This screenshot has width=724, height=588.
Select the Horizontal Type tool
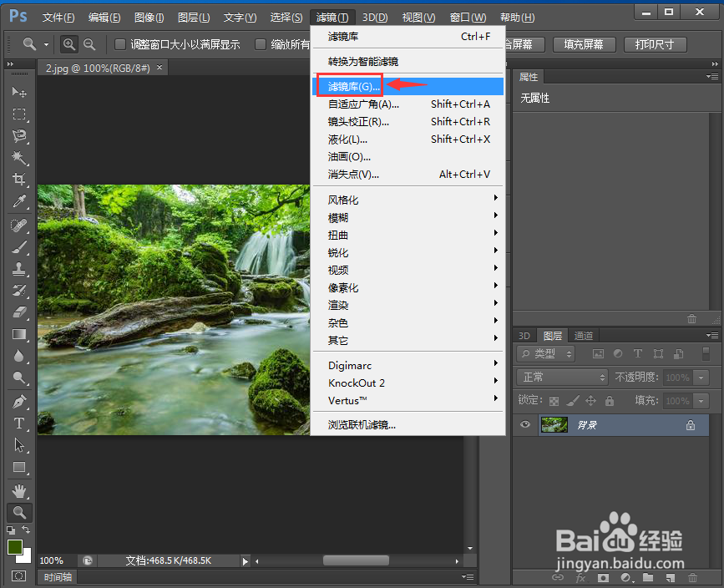(x=19, y=423)
